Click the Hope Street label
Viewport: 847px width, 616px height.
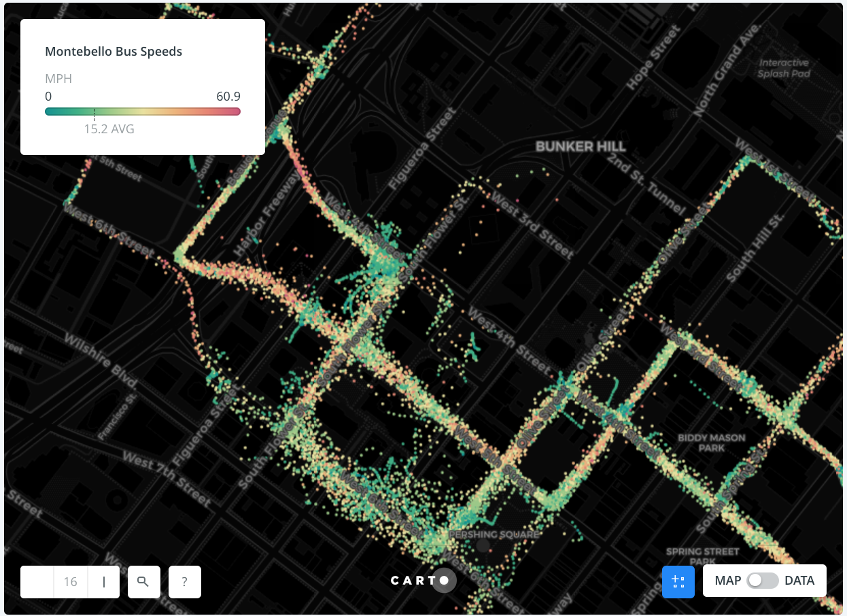pos(653,58)
